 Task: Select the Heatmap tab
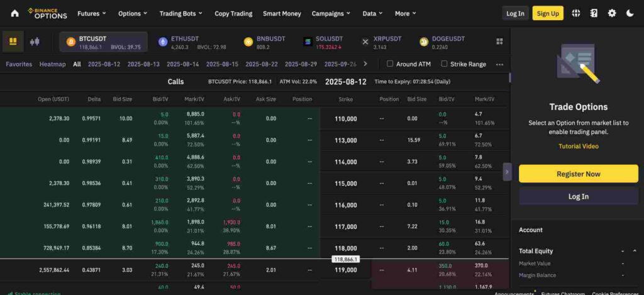[53, 64]
